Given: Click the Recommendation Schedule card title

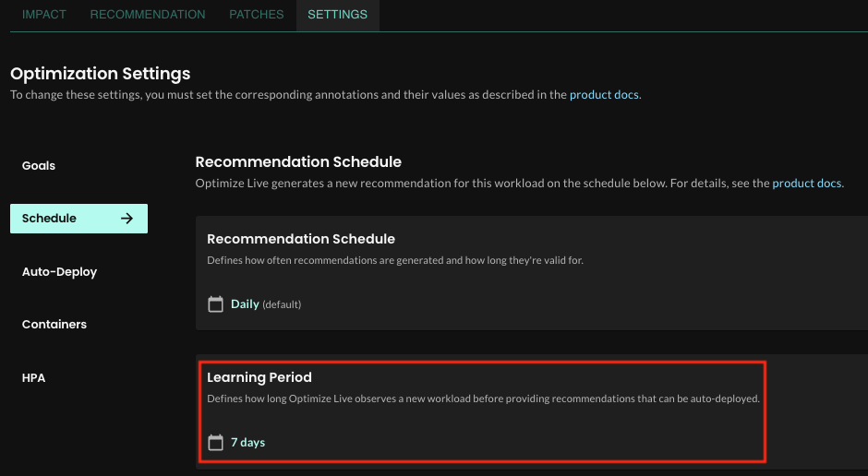Looking at the screenshot, I should [301, 239].
